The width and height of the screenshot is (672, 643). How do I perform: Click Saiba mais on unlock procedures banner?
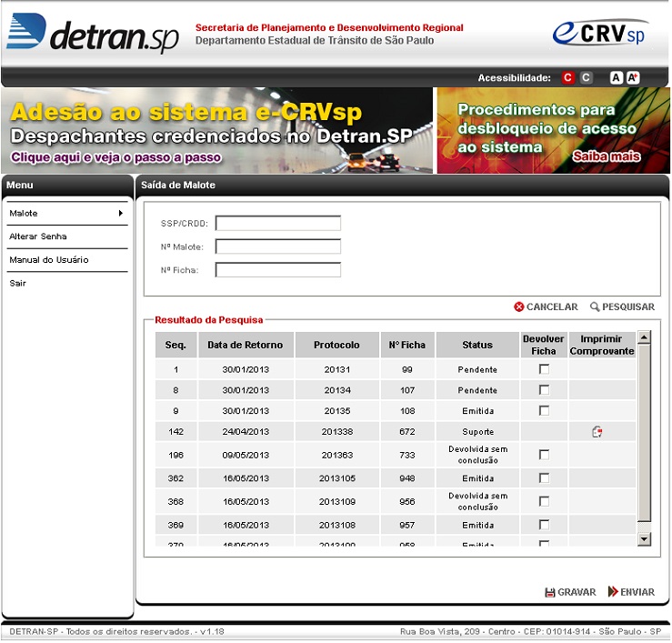pos(607,156)
